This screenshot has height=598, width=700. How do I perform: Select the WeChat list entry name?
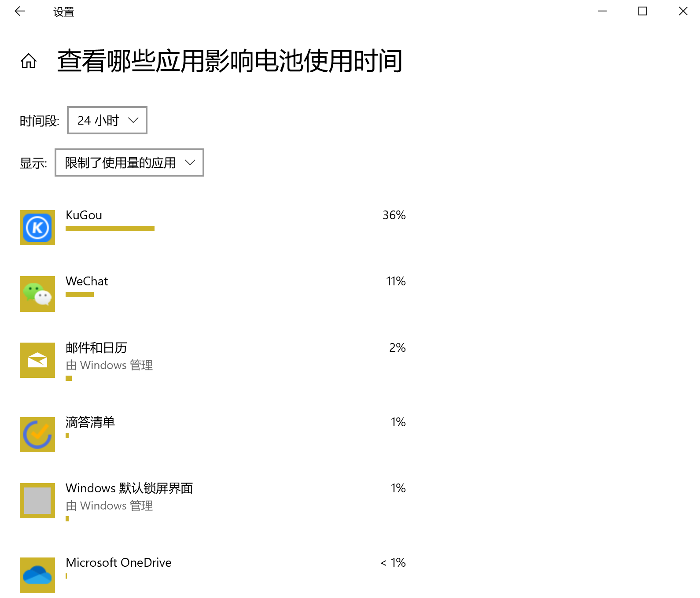[x=87, y=281]
